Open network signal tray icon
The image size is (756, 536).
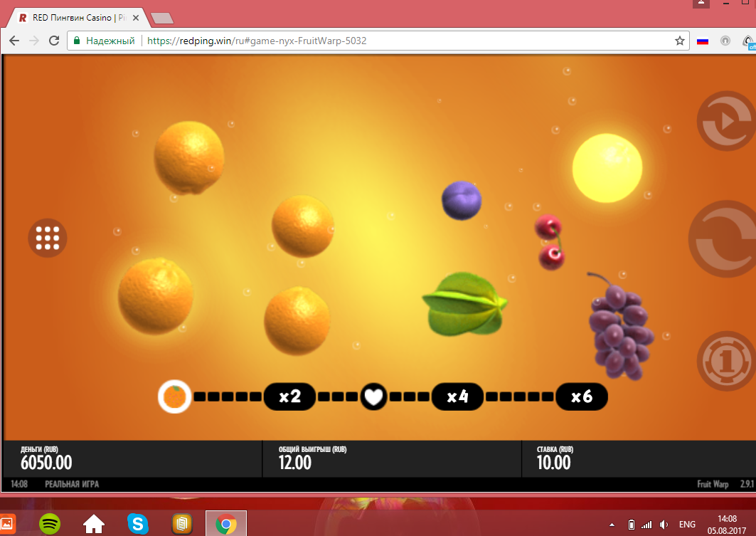click(x=646, y=525)
